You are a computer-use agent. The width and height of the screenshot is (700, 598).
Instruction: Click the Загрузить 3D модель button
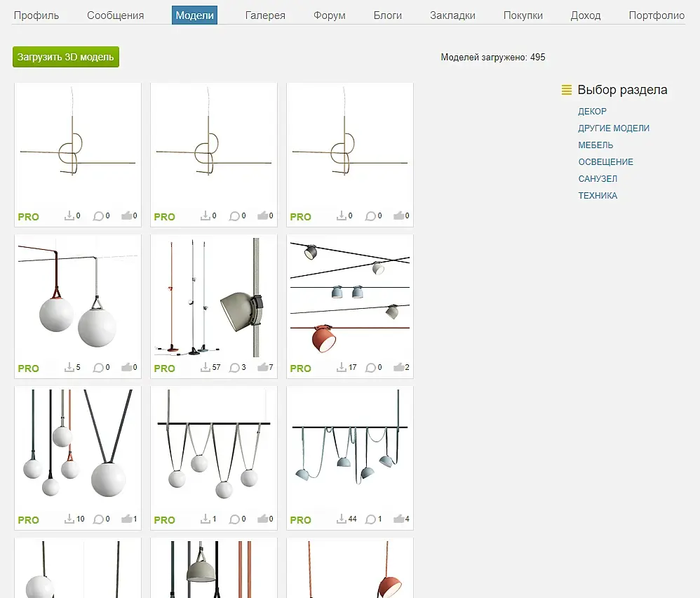[66, 57]
